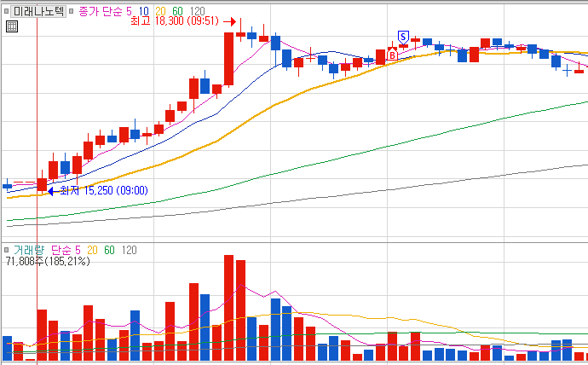Toggle the square marker before 미래나노텍
Screen dimensions: 588x365
coord(6,11)
